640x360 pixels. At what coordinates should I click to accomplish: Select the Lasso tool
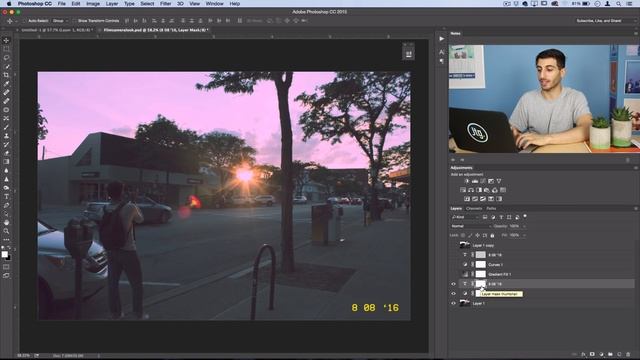(x=6, y=58)
